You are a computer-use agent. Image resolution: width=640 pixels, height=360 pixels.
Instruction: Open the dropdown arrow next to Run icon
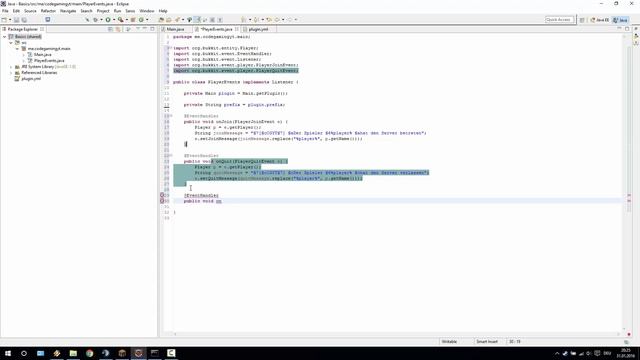coord(113,20)
